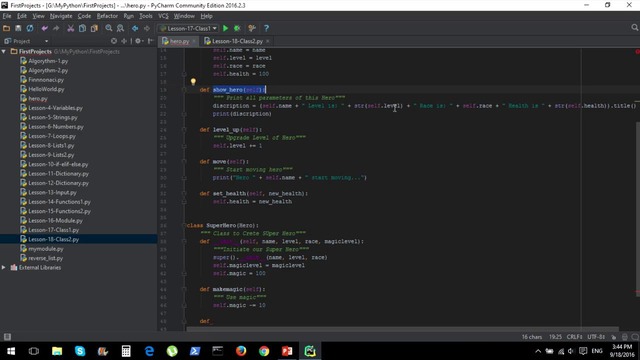Click the Undo arrow icon
The image size is (640, 360).
click(44, 28)
